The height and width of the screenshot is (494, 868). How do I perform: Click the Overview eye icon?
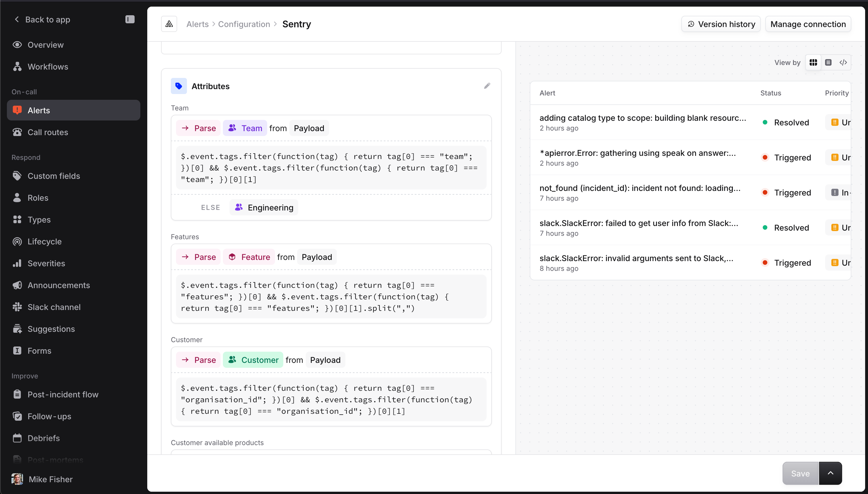tap(17, 45)
